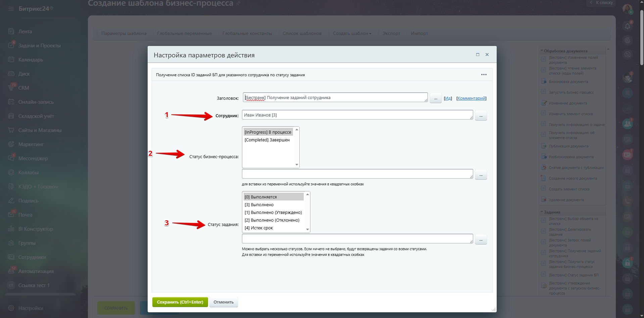The height and width of the screenshot is (318, 644).
Task: Click the three-dots menu in the dialog header
Action: tap(484, 75)
